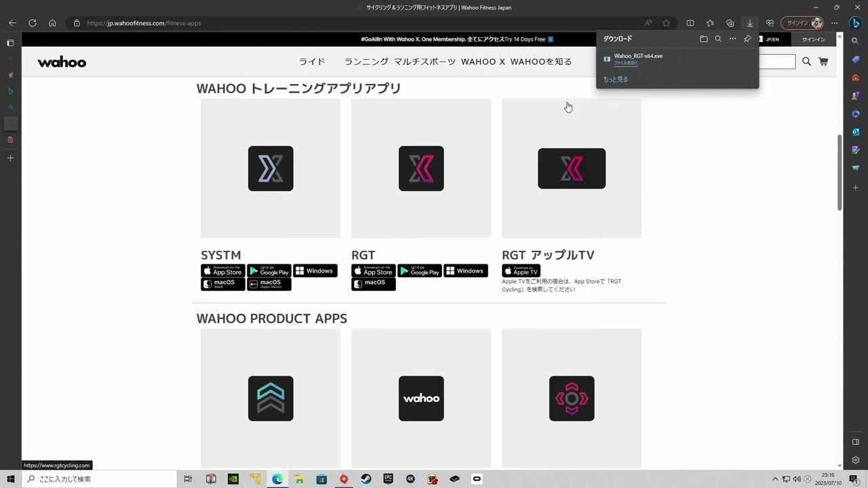Open browser settings and more menu
868x488 pixels.
835,23
